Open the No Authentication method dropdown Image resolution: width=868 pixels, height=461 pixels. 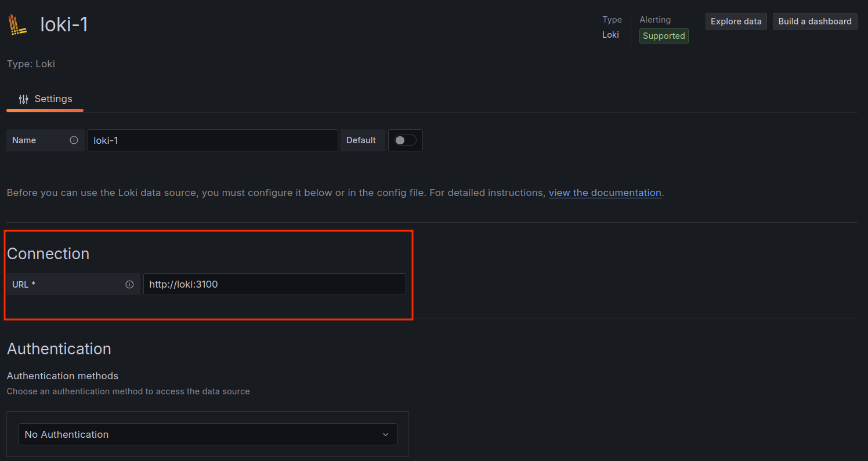click(208, 434)
